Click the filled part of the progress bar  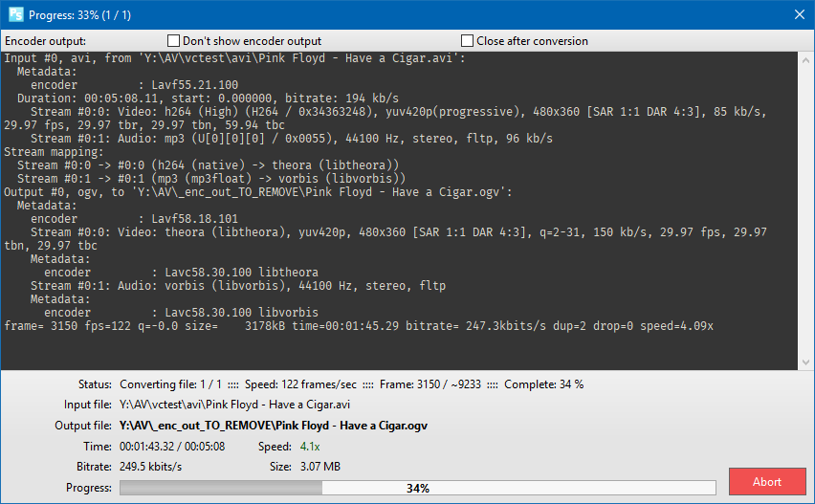tap(220, 488)
